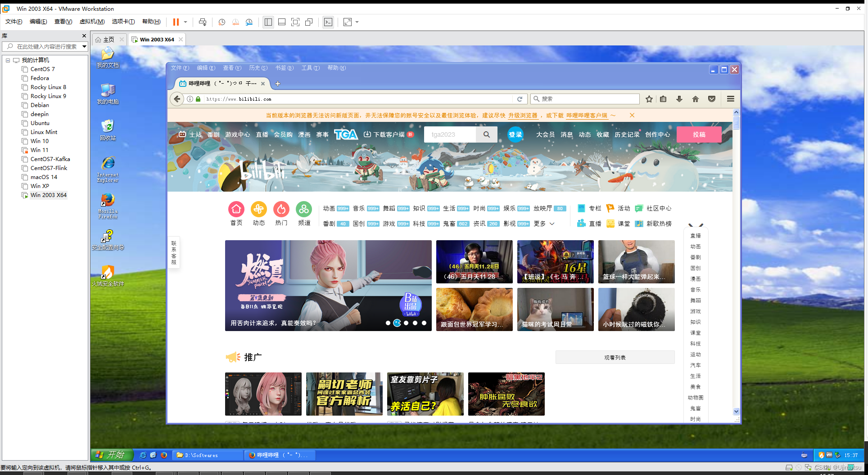Show bookmarks list icon in Firefox
868x475 pixels.
663,99
